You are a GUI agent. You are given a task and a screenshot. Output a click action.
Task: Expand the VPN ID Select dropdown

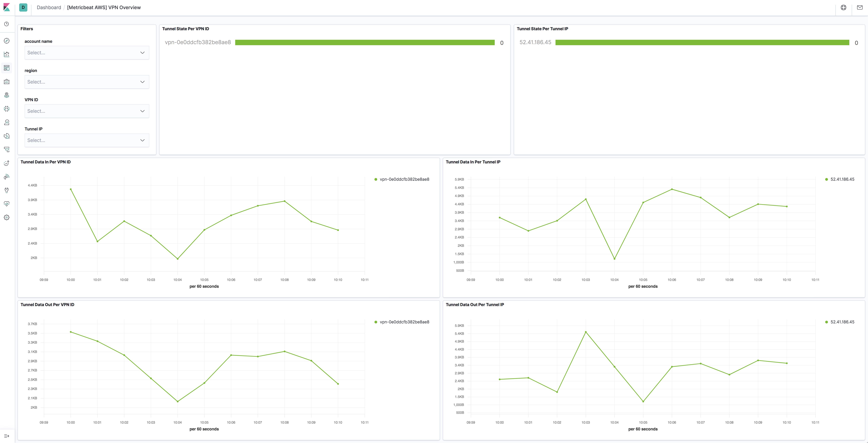87,111
